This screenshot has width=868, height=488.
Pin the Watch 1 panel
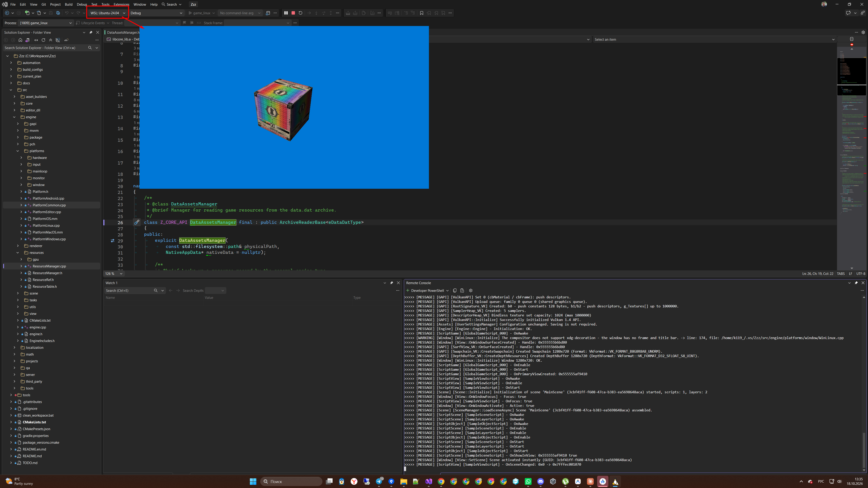pos(392,283)
